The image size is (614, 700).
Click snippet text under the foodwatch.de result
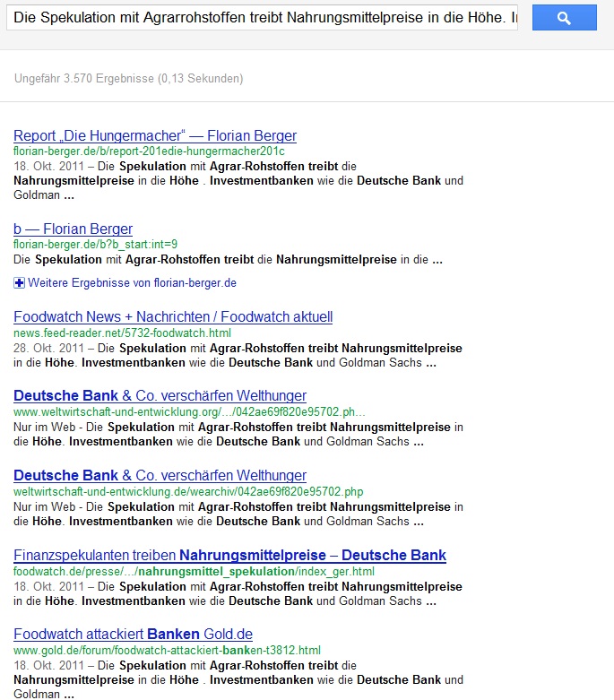(x=238, y=593)
